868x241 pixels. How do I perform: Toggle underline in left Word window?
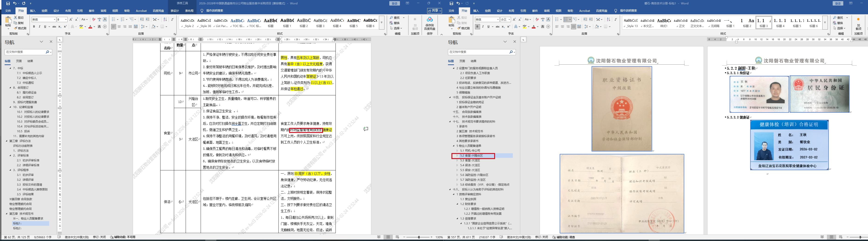coord(45,27)
